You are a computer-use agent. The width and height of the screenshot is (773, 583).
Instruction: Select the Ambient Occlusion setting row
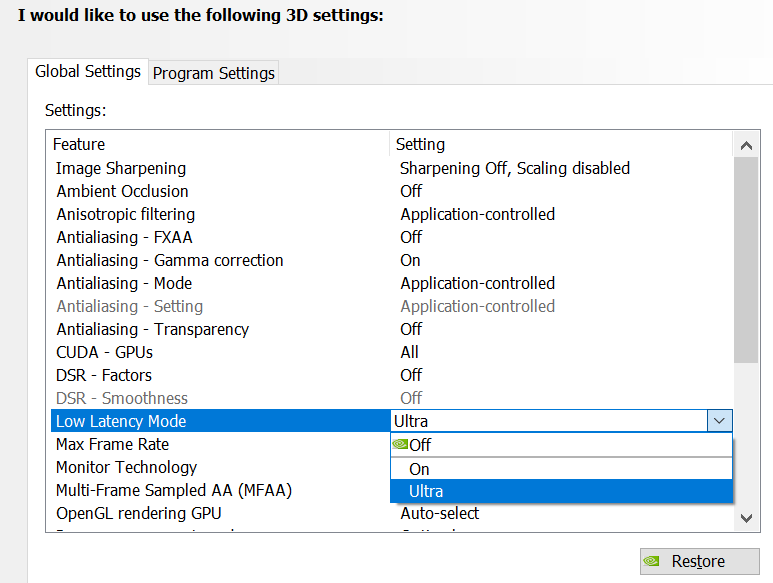tap(122, 191)
